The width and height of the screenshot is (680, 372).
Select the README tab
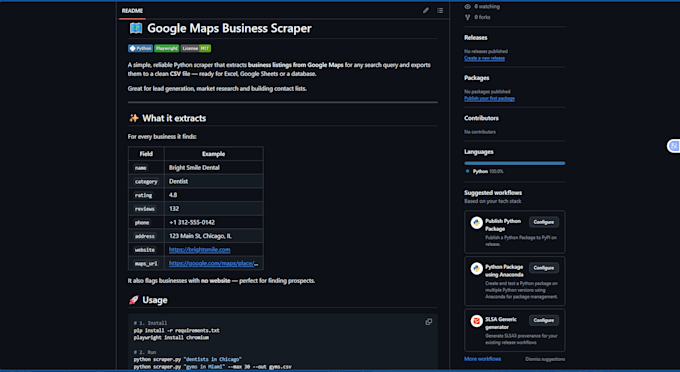tap(132, 11)
